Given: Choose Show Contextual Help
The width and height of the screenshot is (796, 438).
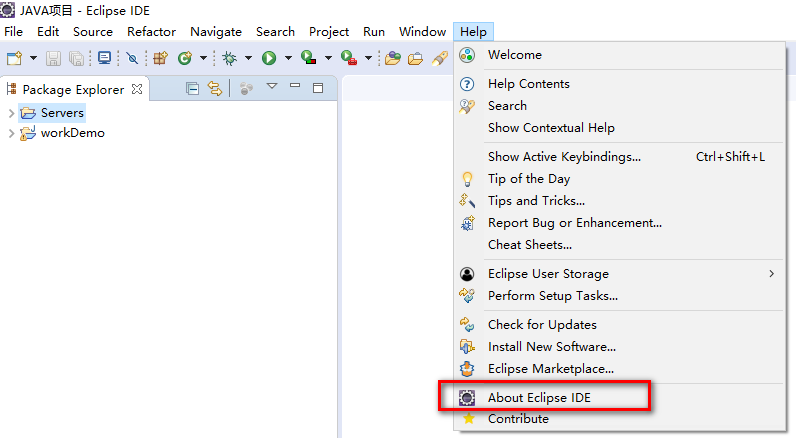Looking at the screenshot, I should pyautogui.click(x=619, y=127).
